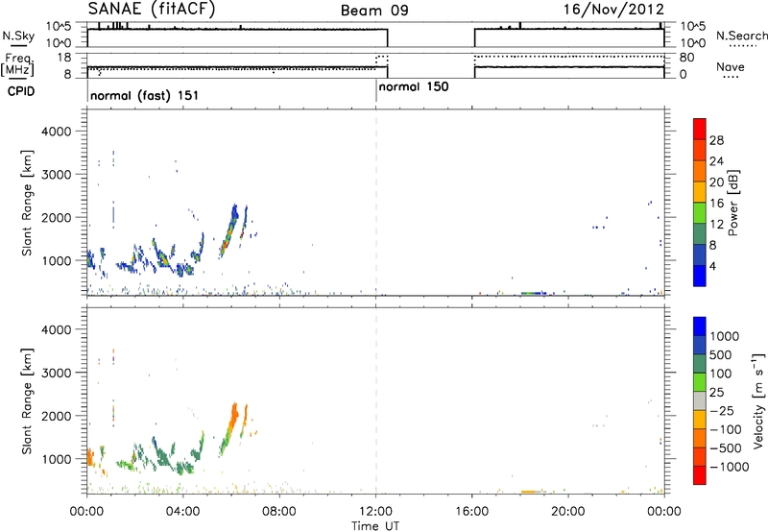Click the 12:00 time tick label

click(375, 512)
